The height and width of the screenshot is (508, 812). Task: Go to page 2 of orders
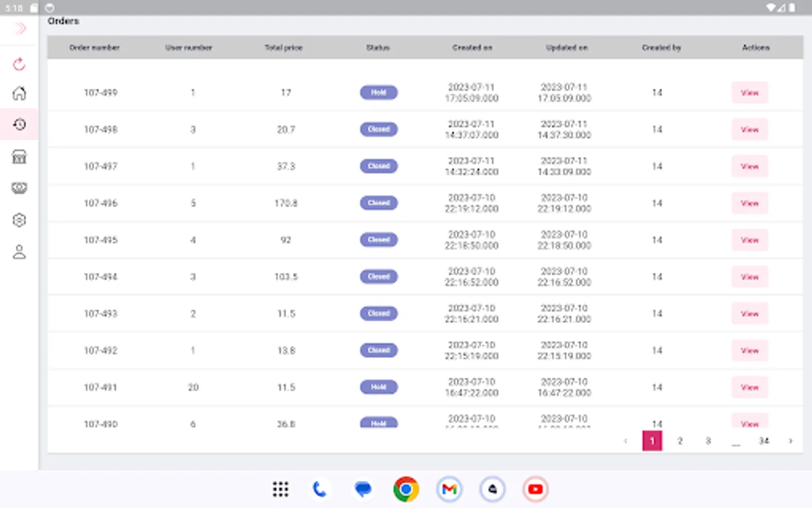pyautogui.click(x=680, y=441)
